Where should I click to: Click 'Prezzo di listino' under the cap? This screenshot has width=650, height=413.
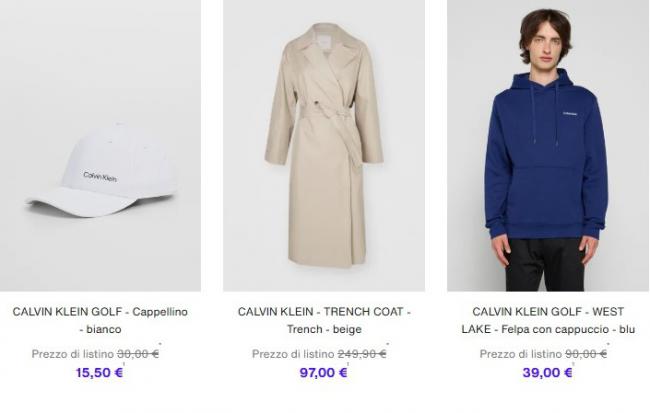(73, 354)
